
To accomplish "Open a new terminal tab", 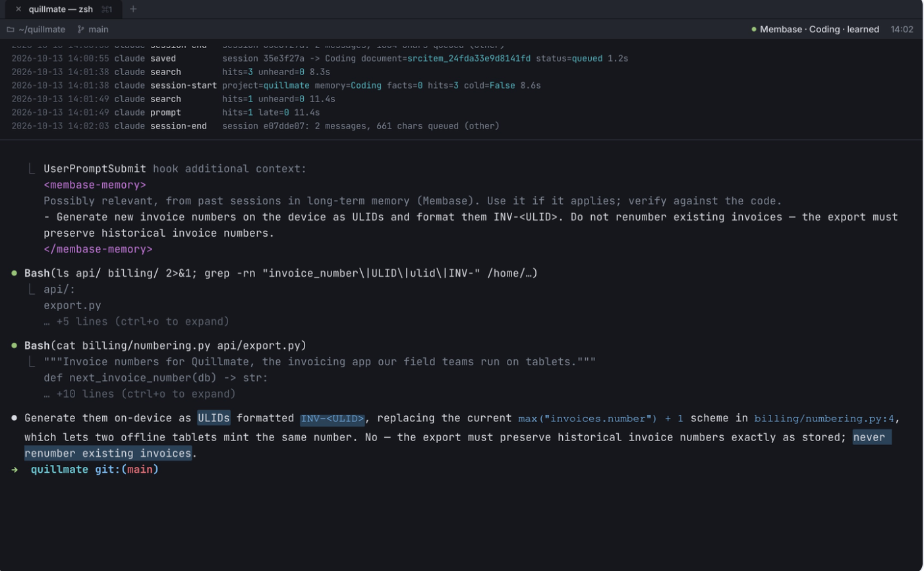I will pyautogui.click(x=133, y=9).
